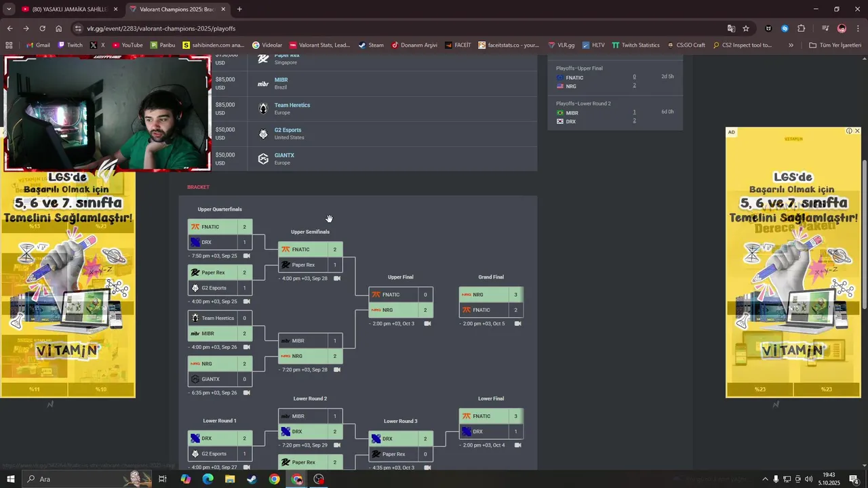Open the FACEIT bookmark
The height and width of the screenshot is (488, 868).
coord(459,45)
